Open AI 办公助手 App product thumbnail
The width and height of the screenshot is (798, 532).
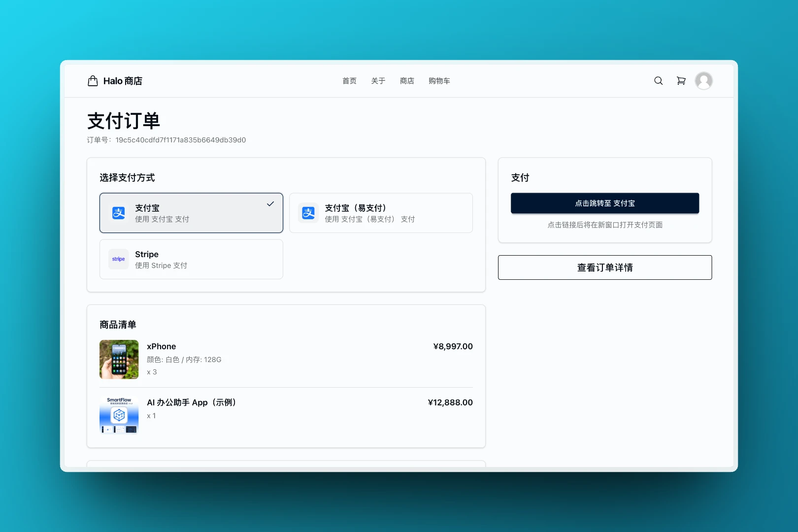pos(119,416)
